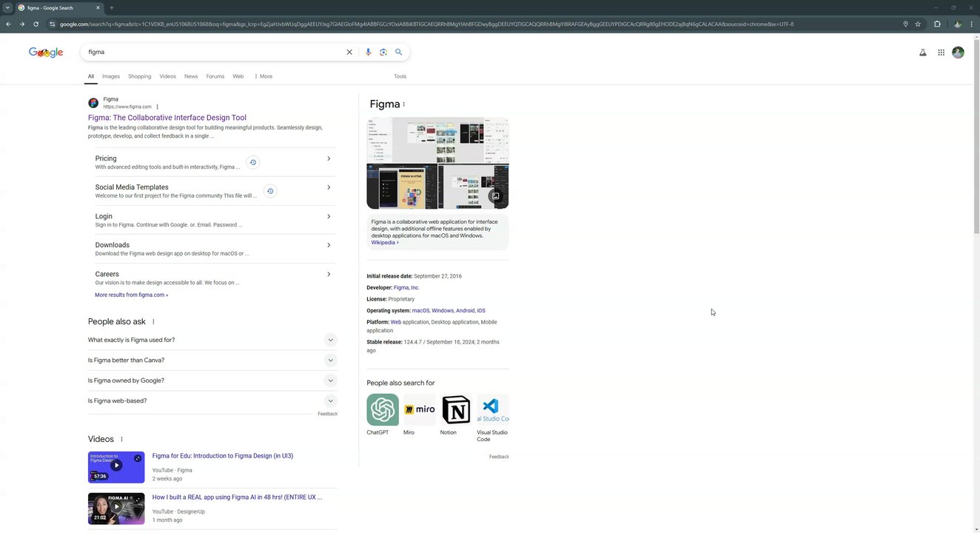
Task: Open a new tab with the plus button
Action: pyautogui.click(x=111, y=7)
